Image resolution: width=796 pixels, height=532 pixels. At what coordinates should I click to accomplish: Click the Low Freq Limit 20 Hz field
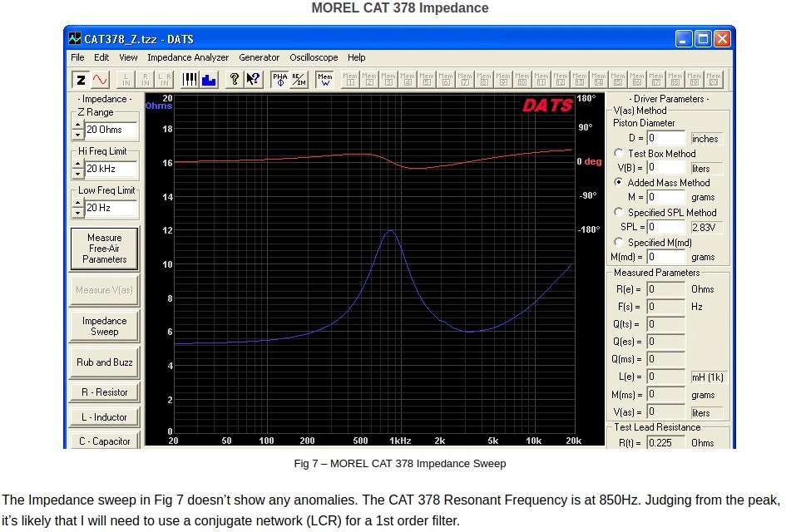pyautogui.click(x=111, y=208)
